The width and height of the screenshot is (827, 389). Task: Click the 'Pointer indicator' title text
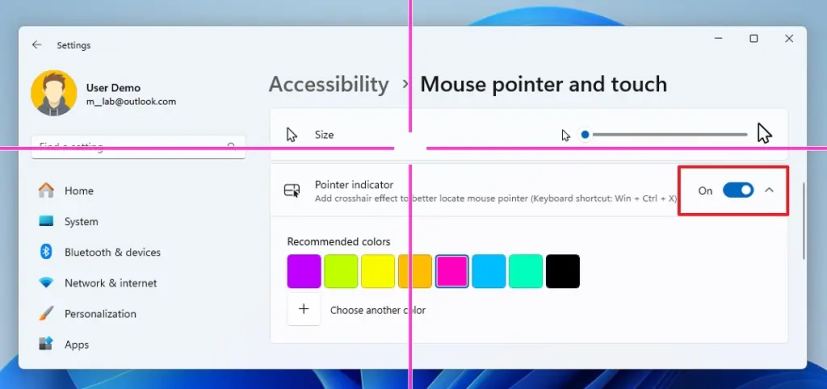pyautogui.click(x=354, y=184)
